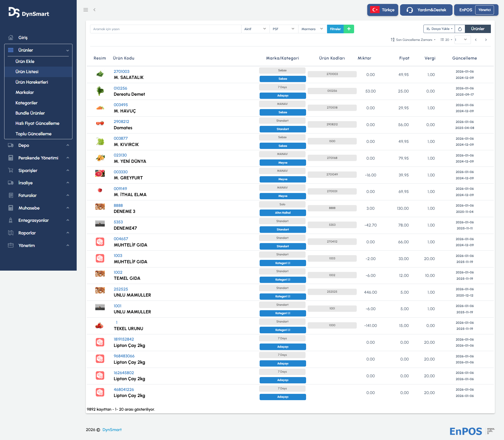Screen dimensions: 504x440
Task: Click the refresh icon beside Dosya Yükle
Action: tap(460, 29)
